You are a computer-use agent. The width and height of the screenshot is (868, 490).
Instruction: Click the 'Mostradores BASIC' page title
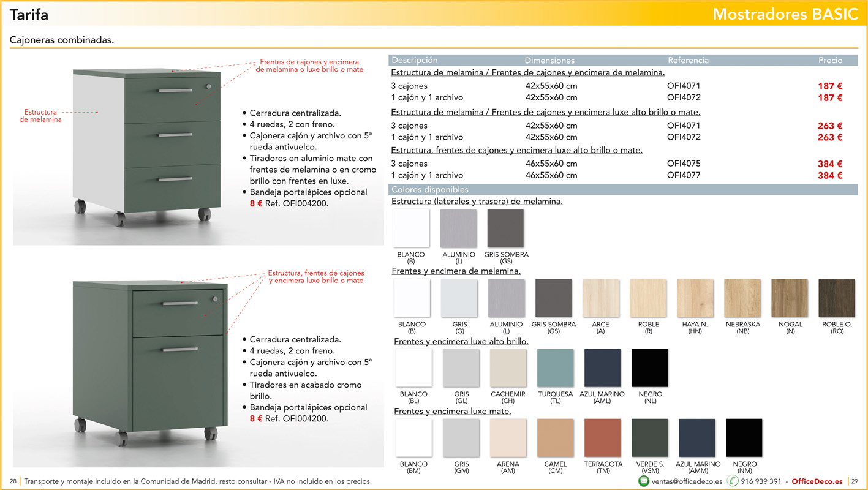click(x=785, y=14)
